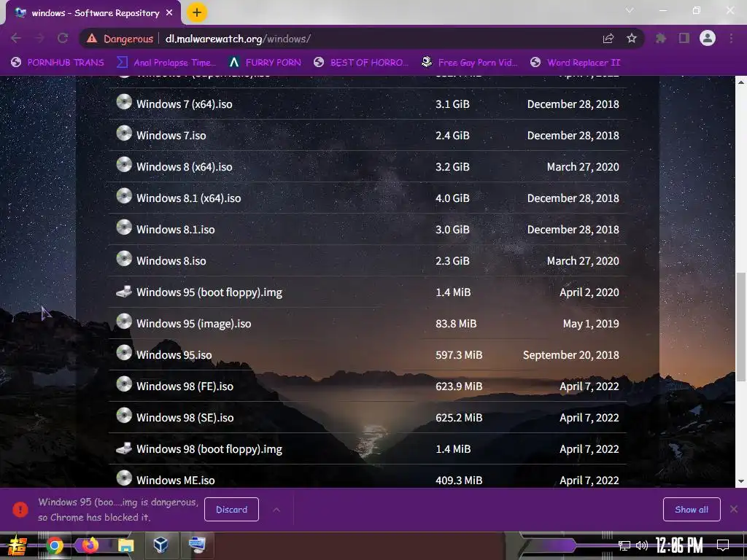Screen dimensions: 747x560
Task: Open the Chrome three-dot menu
Action: [x=731, y=39]
